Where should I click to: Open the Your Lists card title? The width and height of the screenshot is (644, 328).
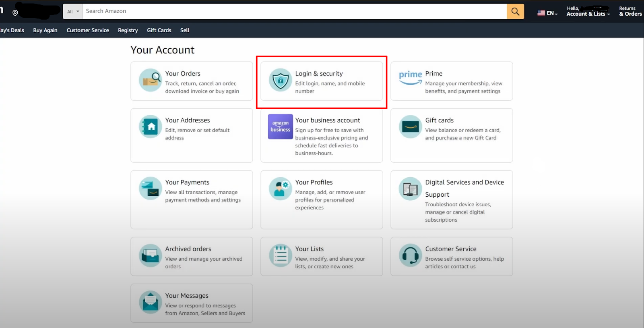coord(310,249)
